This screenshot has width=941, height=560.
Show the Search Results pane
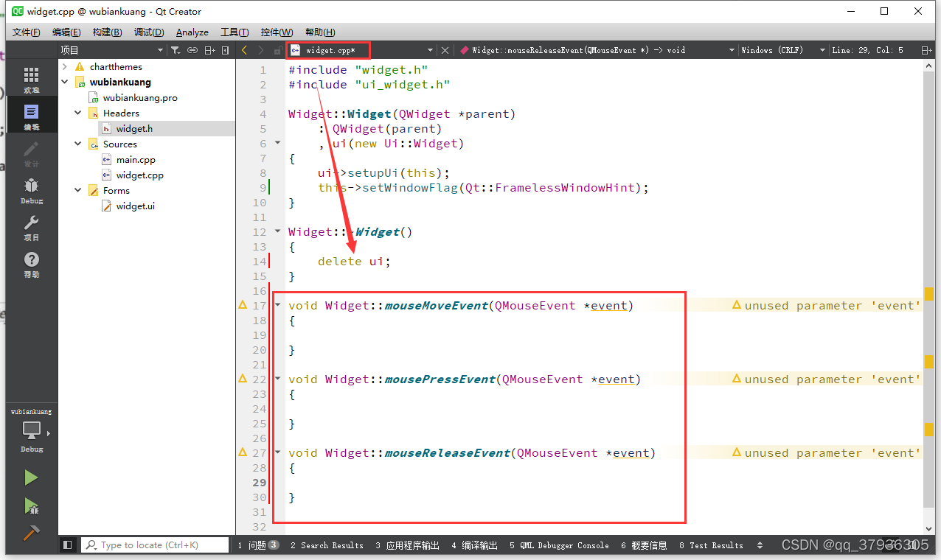click(x=327, y=545)
